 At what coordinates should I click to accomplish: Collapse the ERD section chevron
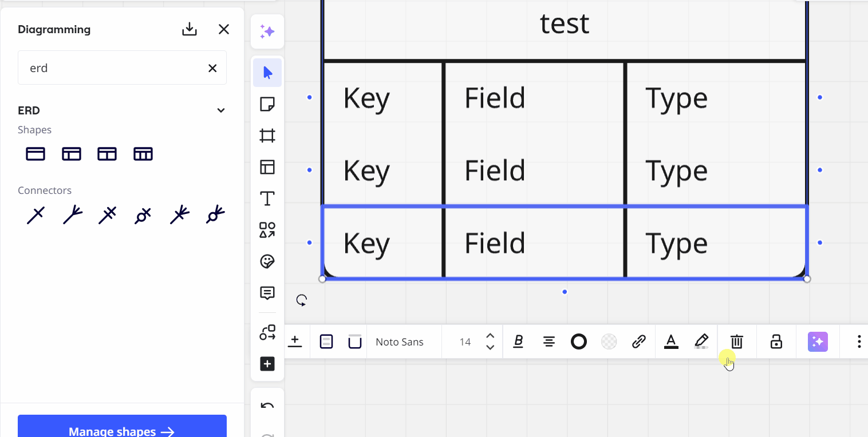coord(221,110)
